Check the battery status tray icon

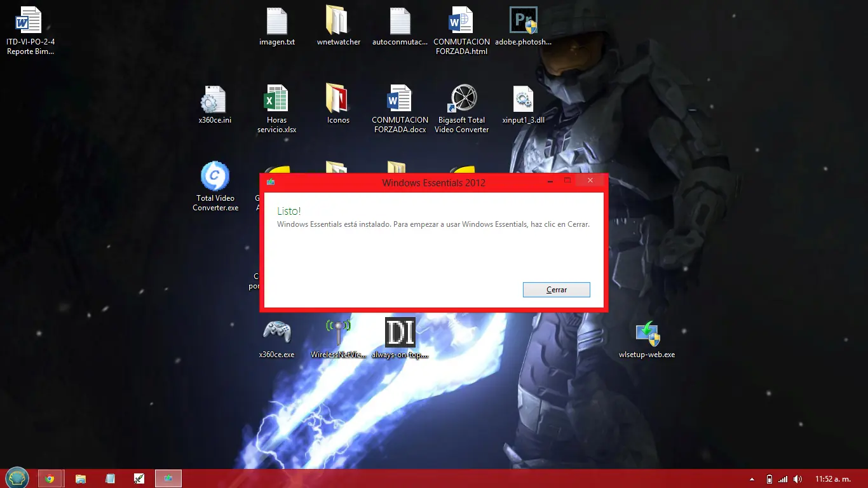[x=770, y=479]
